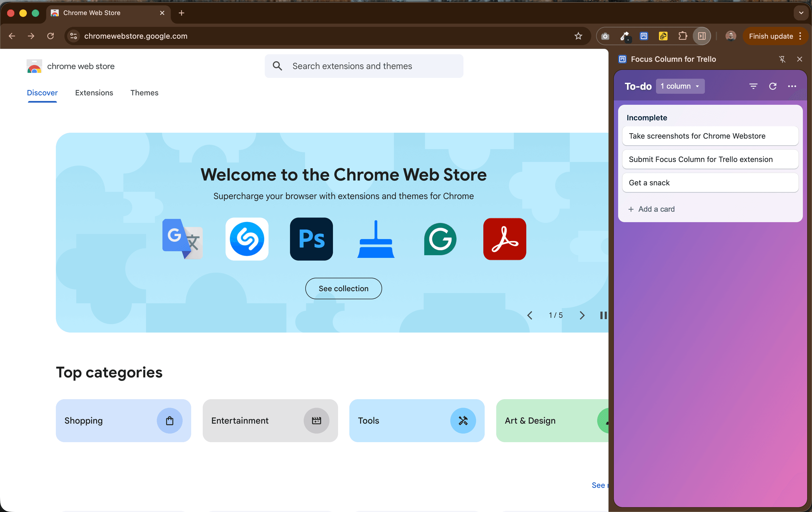Open the Trello extension icon in toolbar
The width and height of the screenshot is (812, 512).
click(644, 36)
